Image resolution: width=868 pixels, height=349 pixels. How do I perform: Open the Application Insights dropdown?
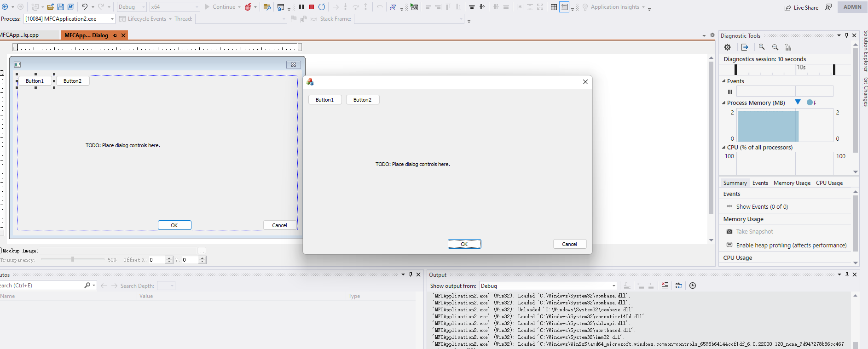pos(643,7)
